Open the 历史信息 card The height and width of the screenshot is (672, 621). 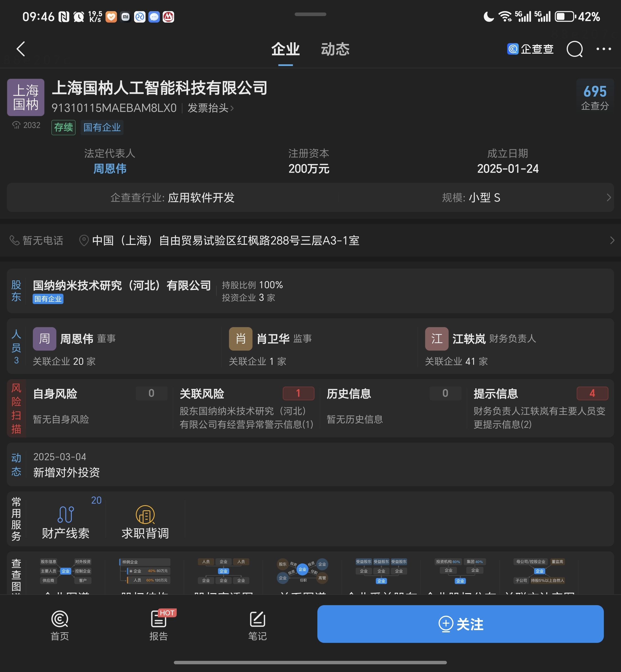394,408
